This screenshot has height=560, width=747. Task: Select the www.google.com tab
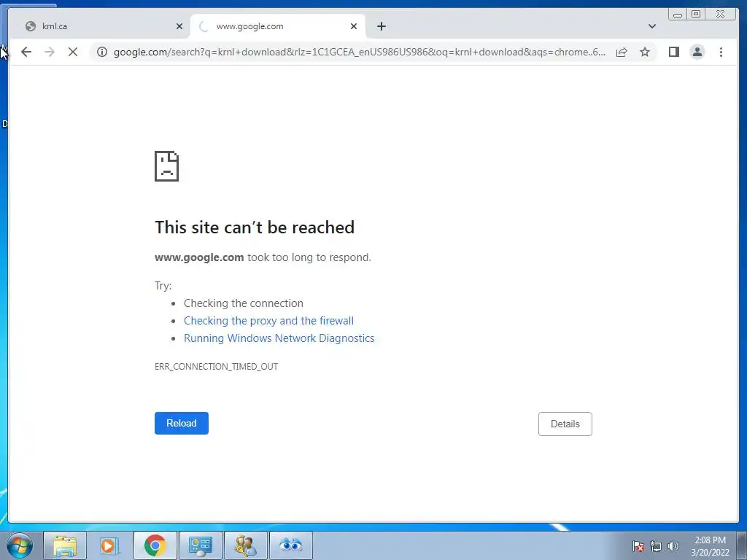(x=278, y=26)
